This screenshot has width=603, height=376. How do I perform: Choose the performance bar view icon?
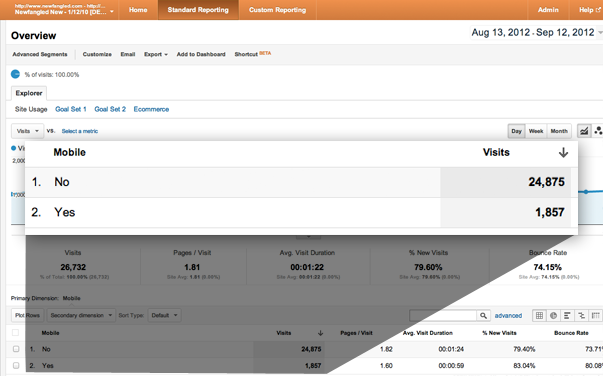click(567, 316)
